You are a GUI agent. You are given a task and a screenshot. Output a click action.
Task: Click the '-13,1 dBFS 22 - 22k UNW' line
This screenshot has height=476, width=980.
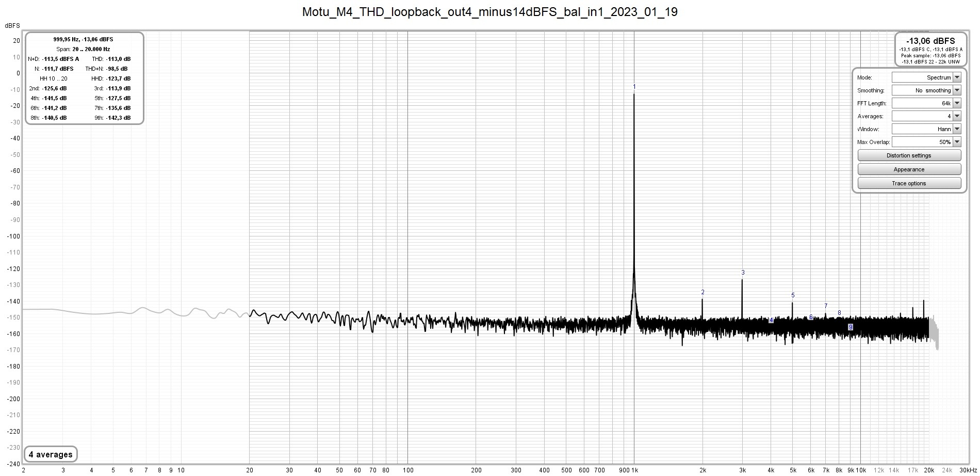click(930, 61)
